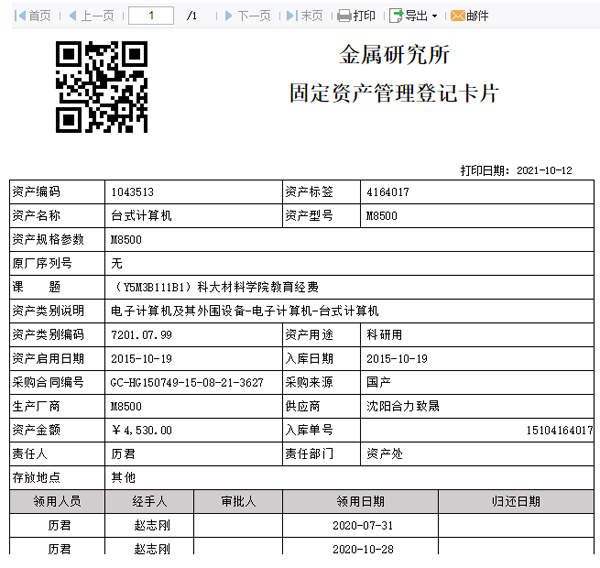This screenshot has width=600, height=568.
Task: Print the report using 打印
Action: point(356,16)
